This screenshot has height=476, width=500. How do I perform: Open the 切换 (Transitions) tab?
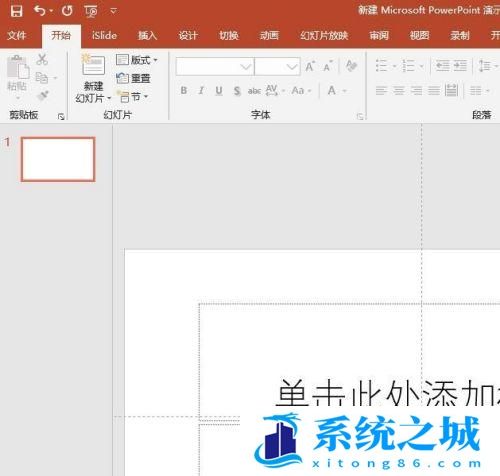(229, 35)
